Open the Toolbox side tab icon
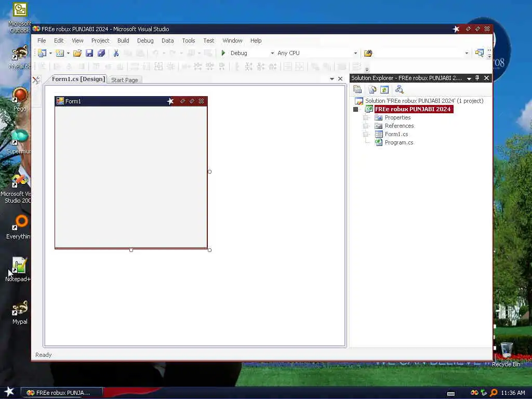The image size is (532, 399). pos(36,79)
